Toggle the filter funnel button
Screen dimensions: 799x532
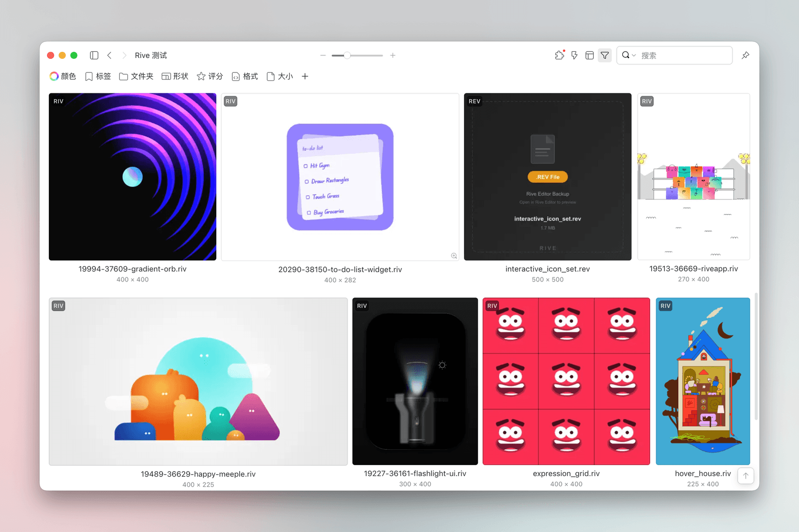(x=605, y=55)
